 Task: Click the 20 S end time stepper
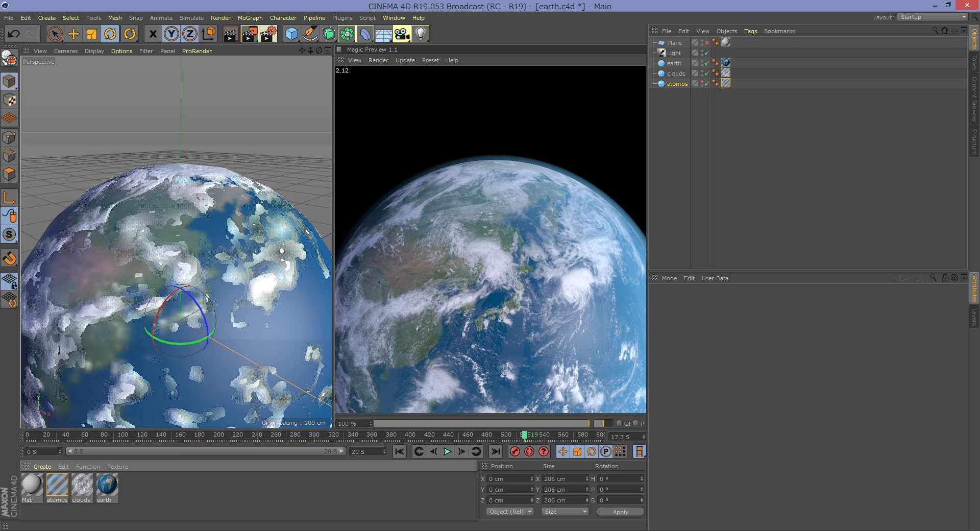(x=384, y=452)
